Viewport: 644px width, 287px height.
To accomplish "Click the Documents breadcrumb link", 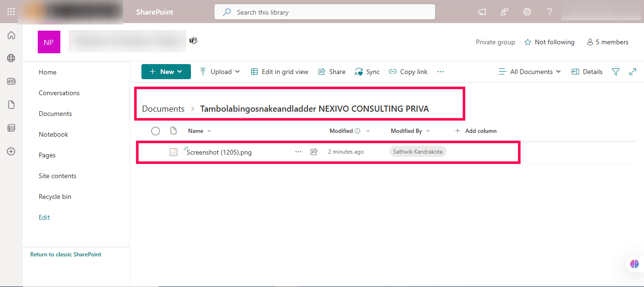I will (x=163, y=108).
